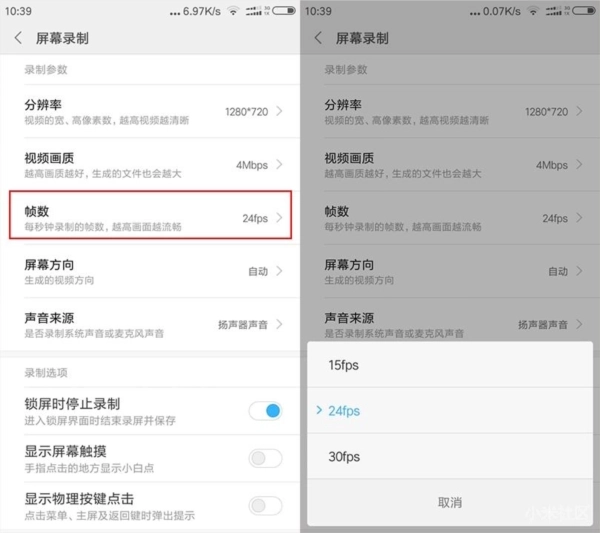
Task: Tap battery icon in right status bar
Action: click(584, 10)
